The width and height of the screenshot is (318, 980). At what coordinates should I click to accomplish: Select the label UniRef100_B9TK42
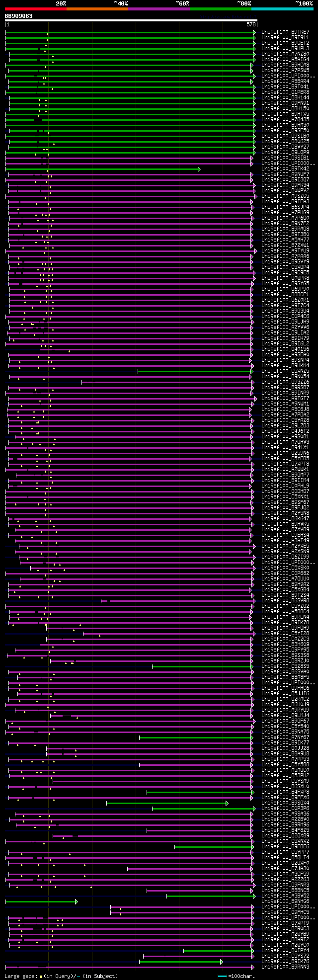click(285, 168)
